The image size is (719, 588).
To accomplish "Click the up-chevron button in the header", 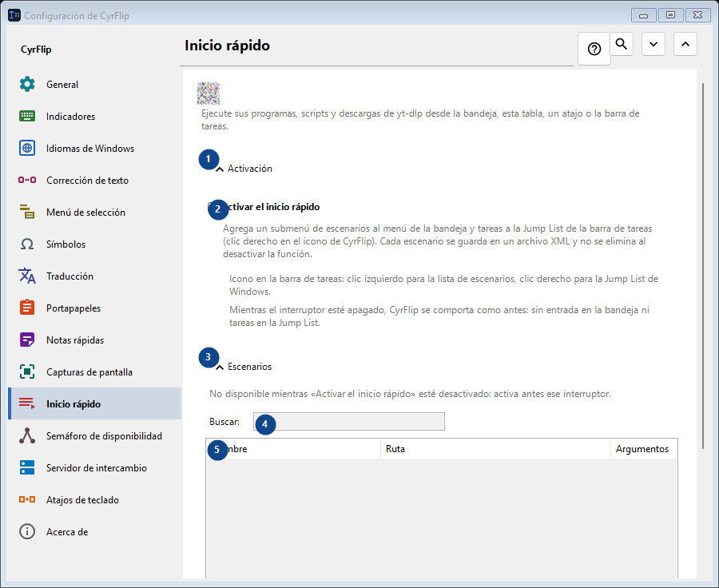I will (685, 44).
